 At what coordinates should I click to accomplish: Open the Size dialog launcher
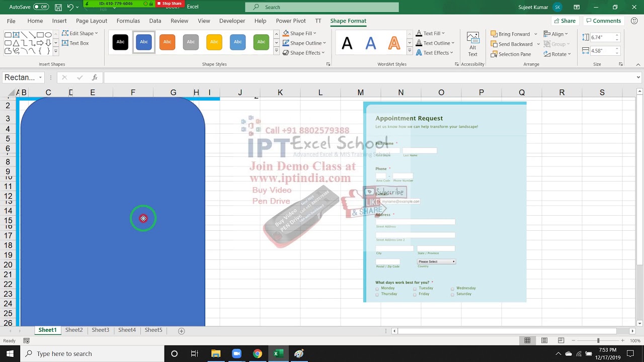point(621,64)
